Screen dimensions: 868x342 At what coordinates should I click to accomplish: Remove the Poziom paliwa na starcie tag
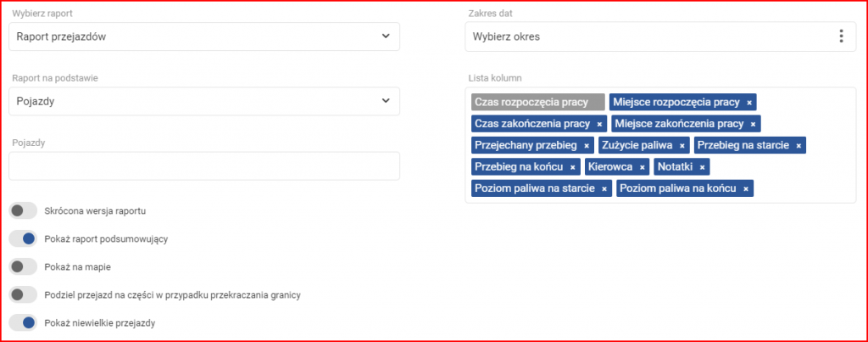click(x=604, y=189)
